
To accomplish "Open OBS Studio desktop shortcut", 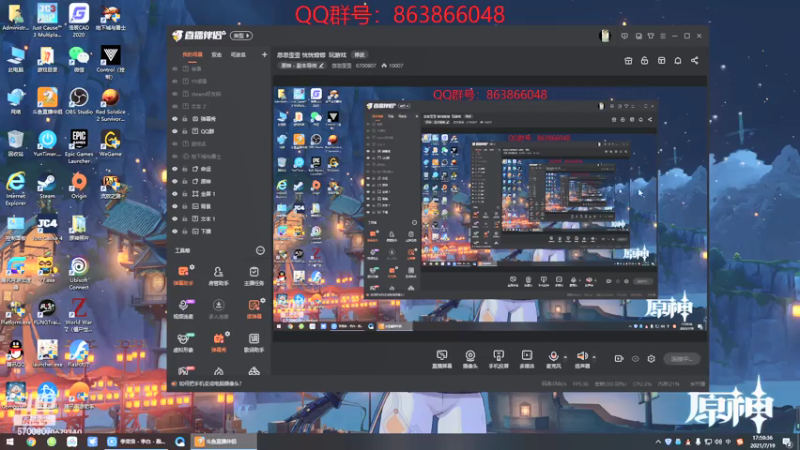I will [79, 101].
